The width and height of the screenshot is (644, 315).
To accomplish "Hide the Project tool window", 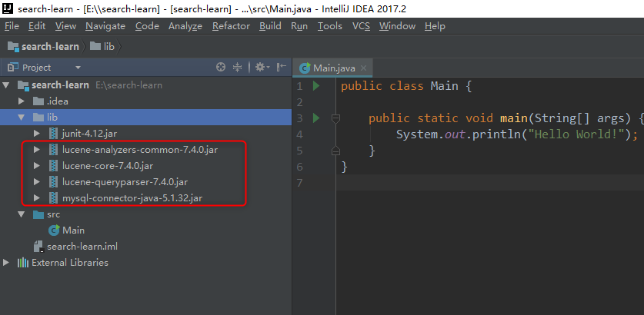I will point(282,68).
